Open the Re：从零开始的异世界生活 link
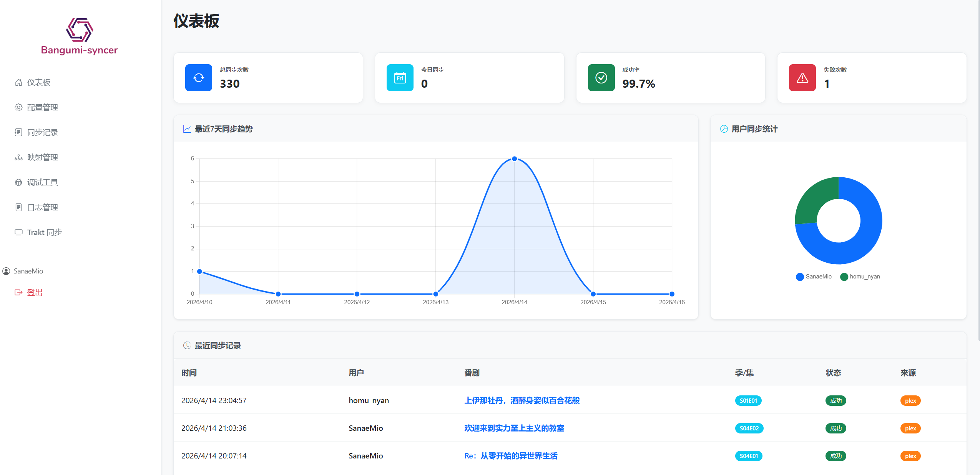 511,456
